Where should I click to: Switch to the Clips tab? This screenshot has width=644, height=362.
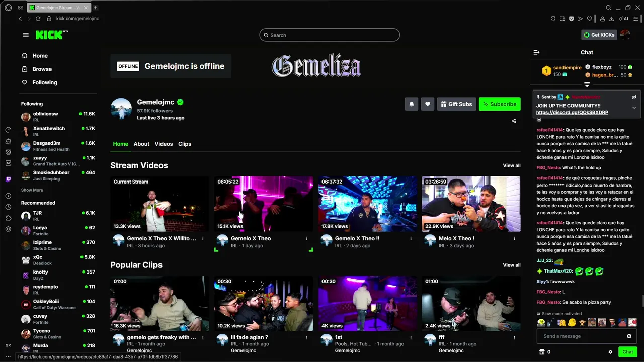pos(185,144)
